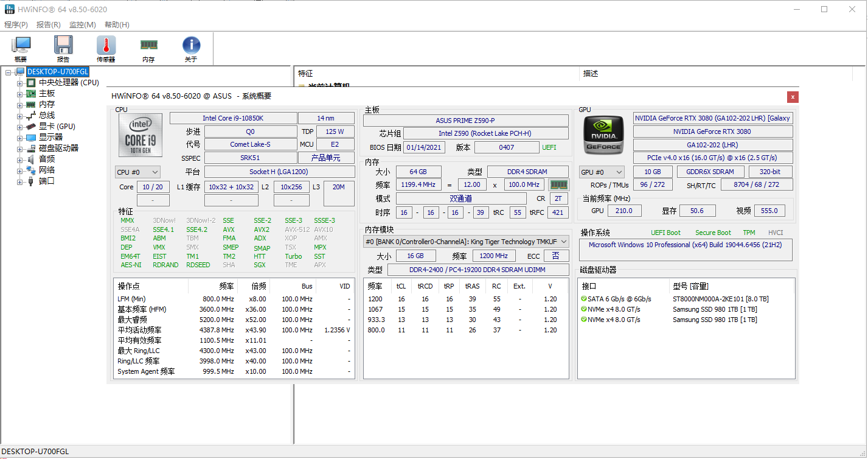Expand the 中央处理器 (CPU) tree node

19,83
